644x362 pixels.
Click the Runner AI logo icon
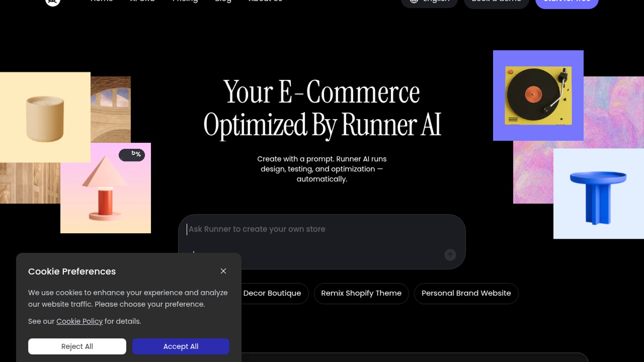pyautogui.click(x=53, y=2)
